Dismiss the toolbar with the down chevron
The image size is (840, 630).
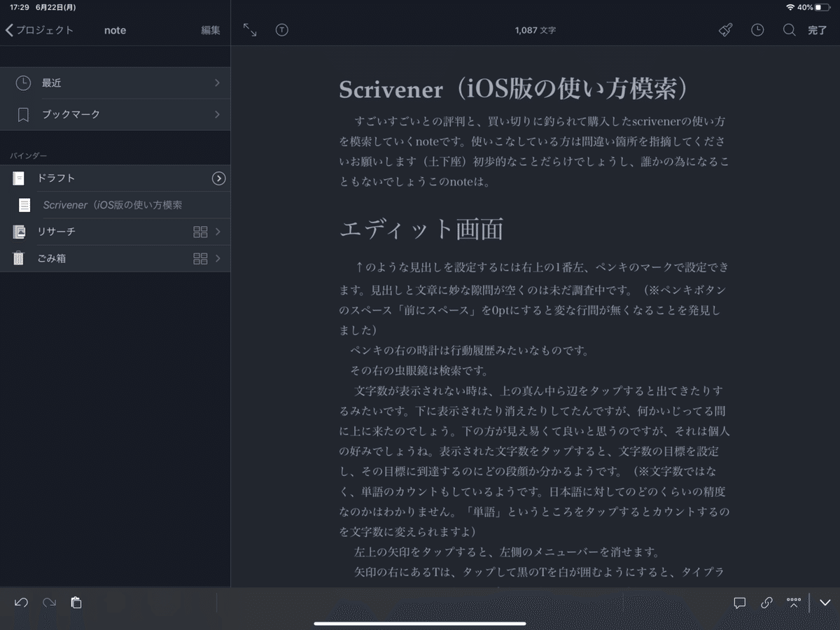(825, 602)
